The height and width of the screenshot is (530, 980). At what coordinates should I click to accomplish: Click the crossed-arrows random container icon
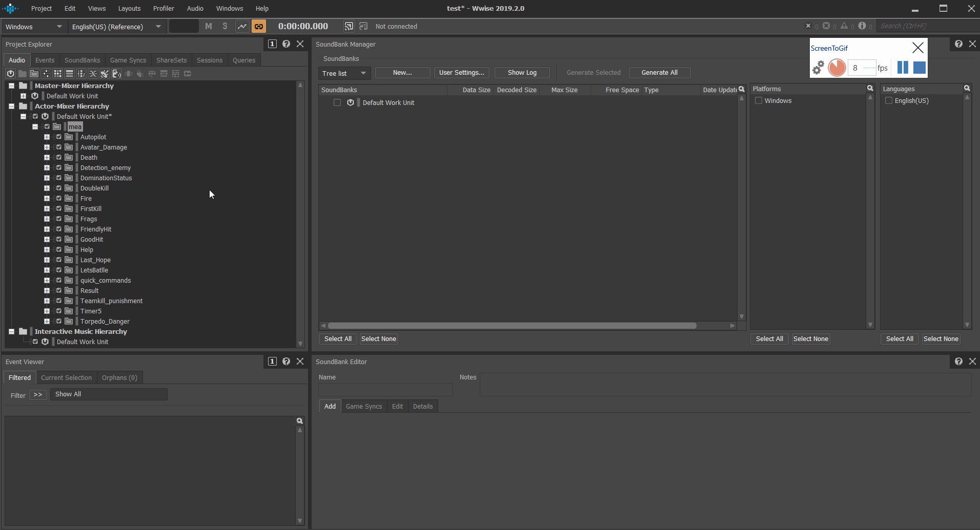(x=93, y=74)
